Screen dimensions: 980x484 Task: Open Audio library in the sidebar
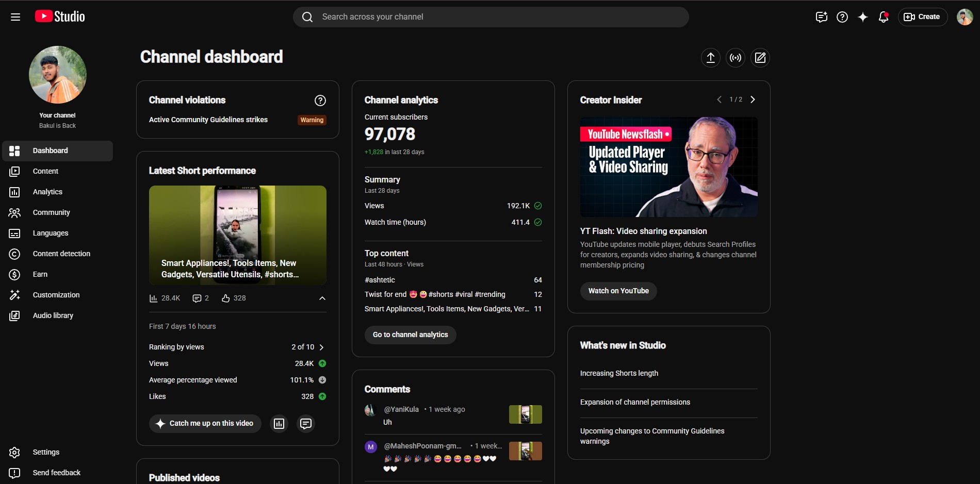tap(58, 316)
